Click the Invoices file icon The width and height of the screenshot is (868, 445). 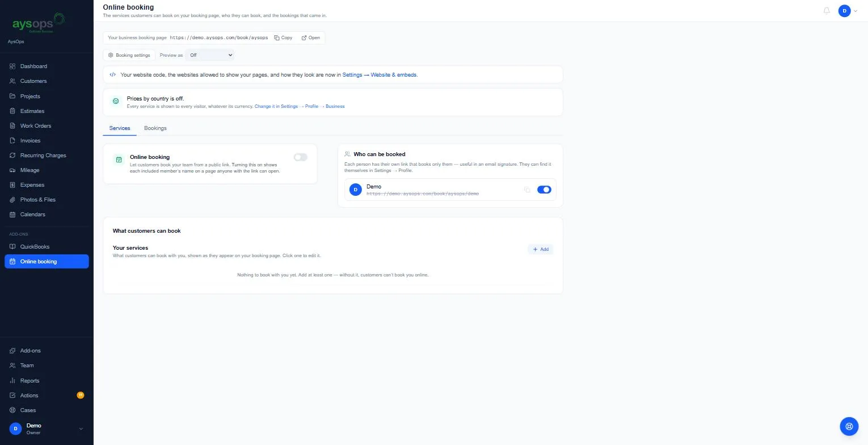12,140
